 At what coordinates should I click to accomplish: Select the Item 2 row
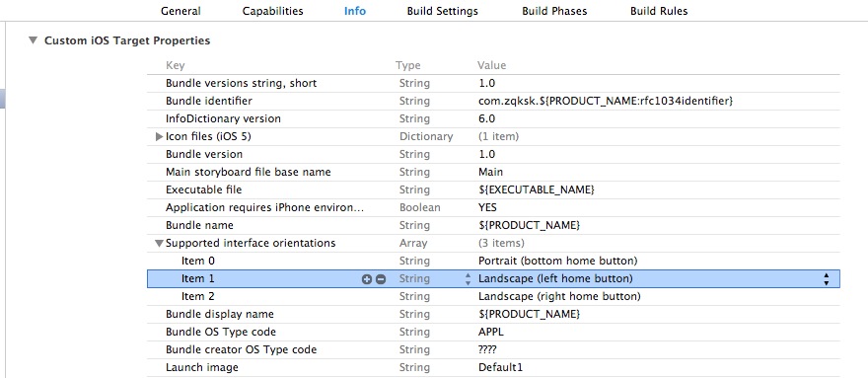[x=493, y=296]
